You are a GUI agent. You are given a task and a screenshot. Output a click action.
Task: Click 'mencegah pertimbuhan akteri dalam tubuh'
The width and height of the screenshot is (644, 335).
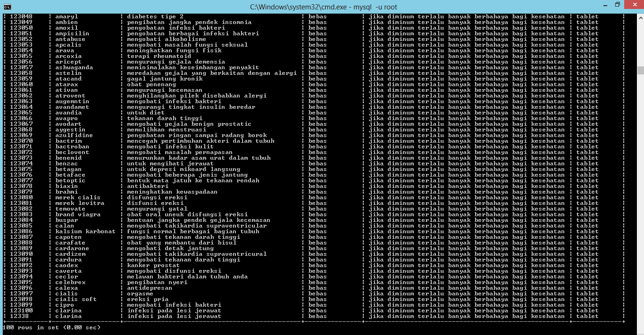click(201, 141)
